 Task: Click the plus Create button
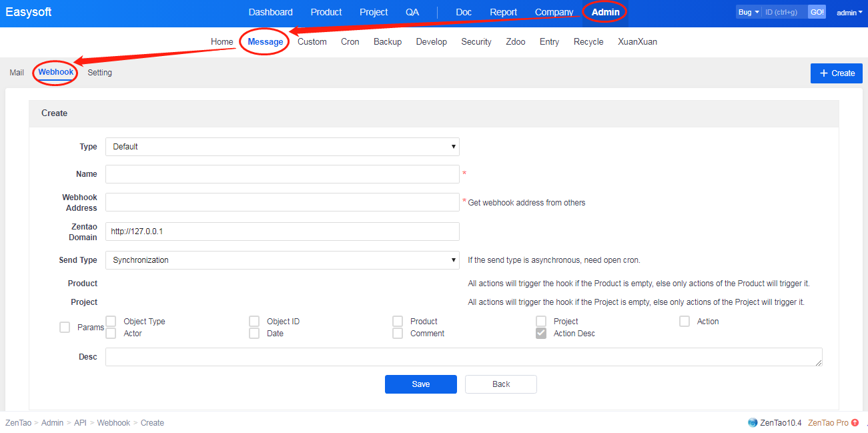[836, 73]
